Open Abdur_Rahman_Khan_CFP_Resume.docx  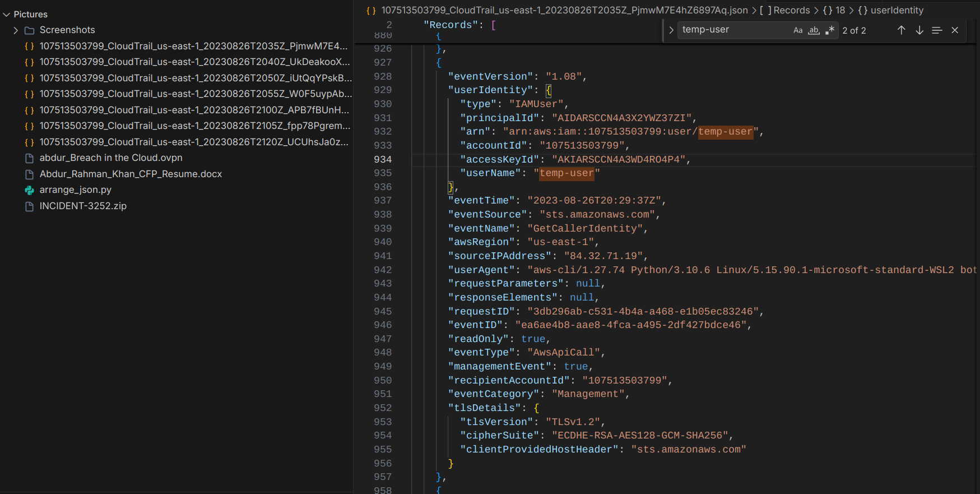pyautogui.click(x=131, y=174)
